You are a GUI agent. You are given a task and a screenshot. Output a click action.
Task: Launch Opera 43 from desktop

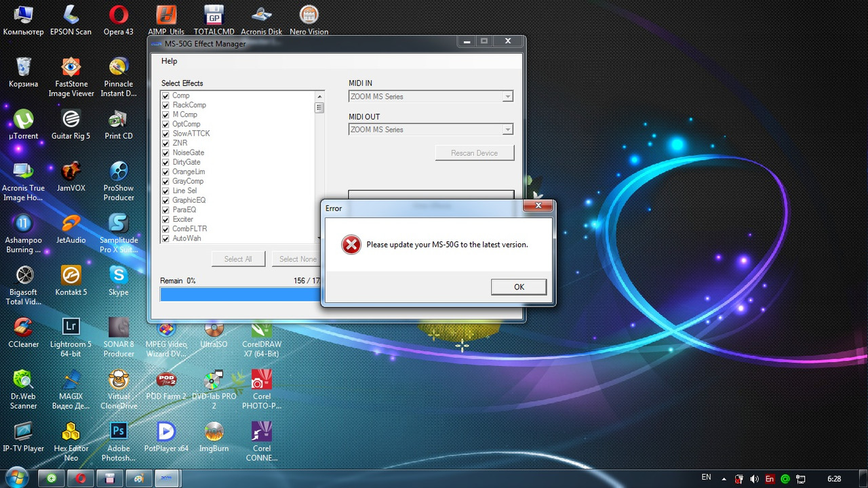click(x=119, y=20)
